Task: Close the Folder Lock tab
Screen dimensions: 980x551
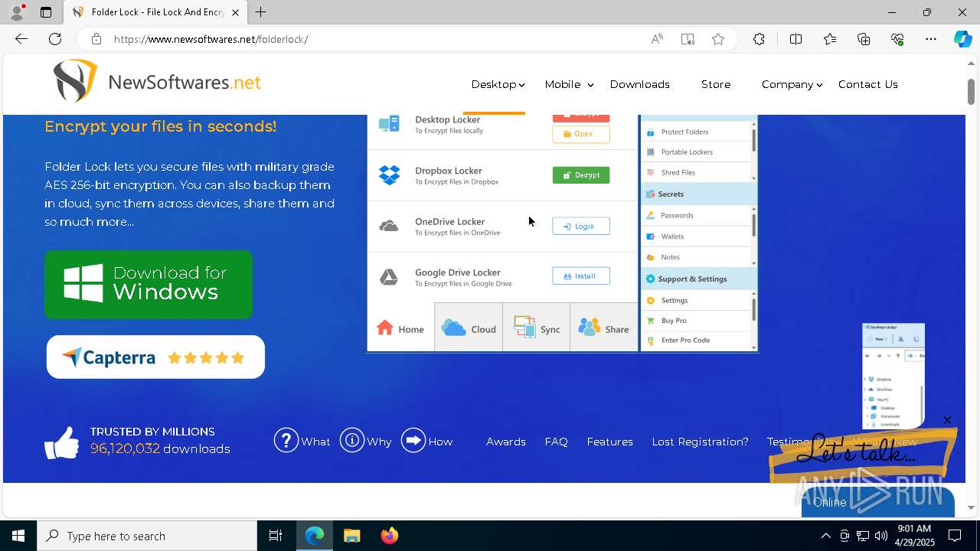Action: coord(235,12)
